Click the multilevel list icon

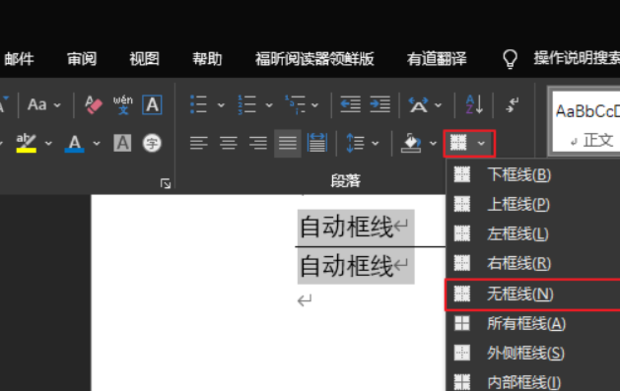tap(295, 105)
